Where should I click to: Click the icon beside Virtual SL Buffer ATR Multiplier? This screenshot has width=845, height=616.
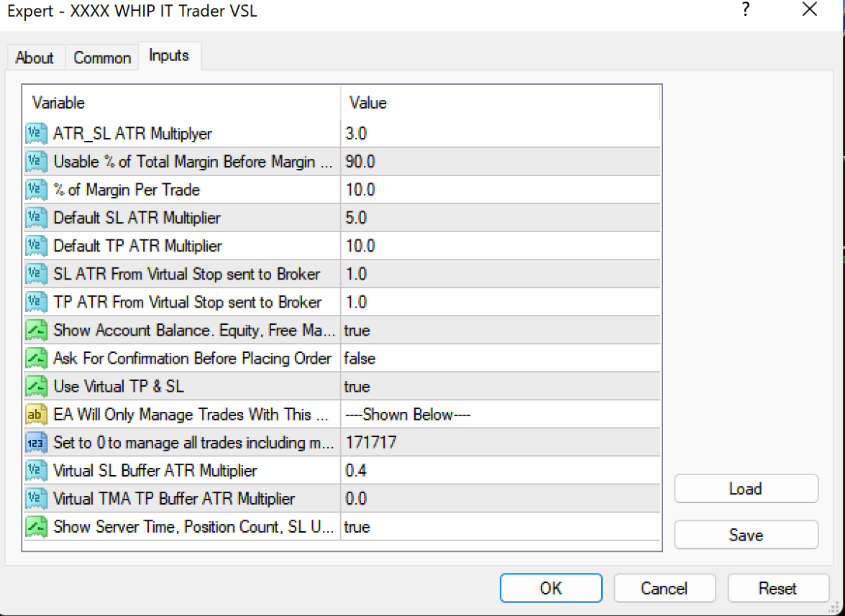tap(36, 471)
